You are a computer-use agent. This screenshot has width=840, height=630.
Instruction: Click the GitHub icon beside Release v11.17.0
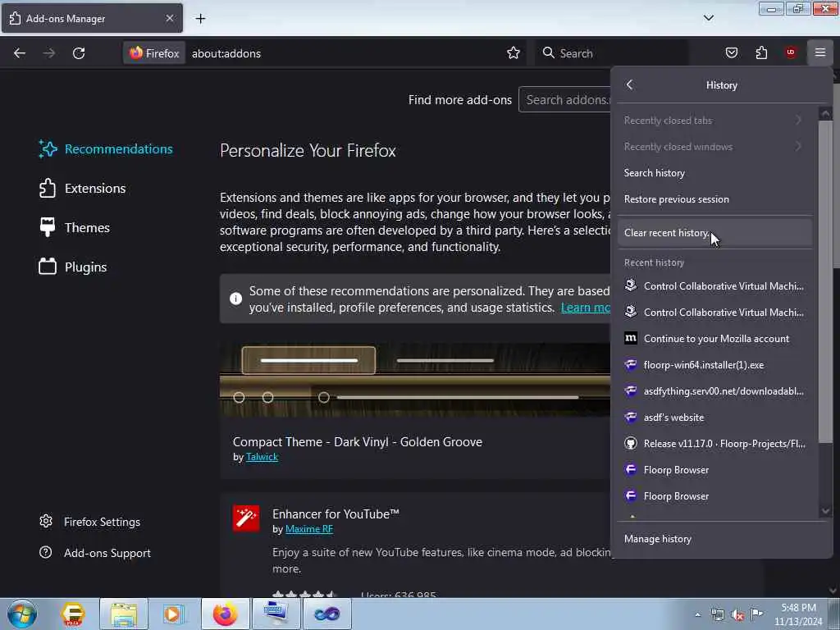631,444
